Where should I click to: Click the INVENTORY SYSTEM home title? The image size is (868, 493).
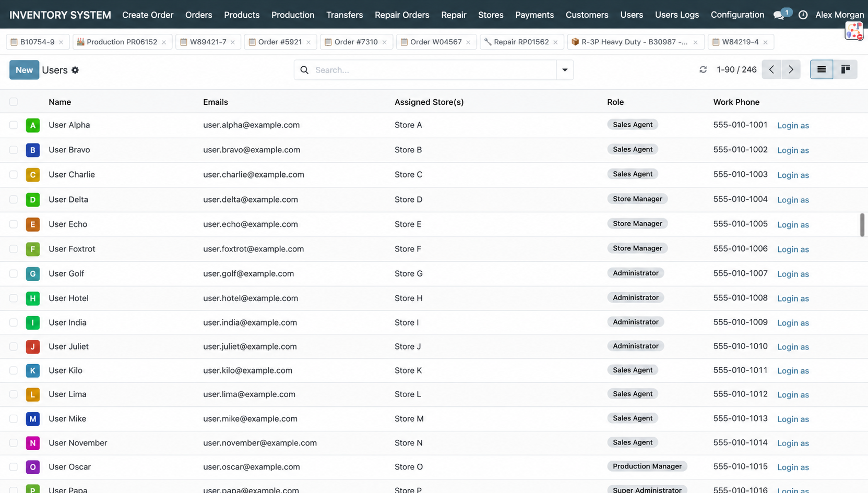(60, 15)
